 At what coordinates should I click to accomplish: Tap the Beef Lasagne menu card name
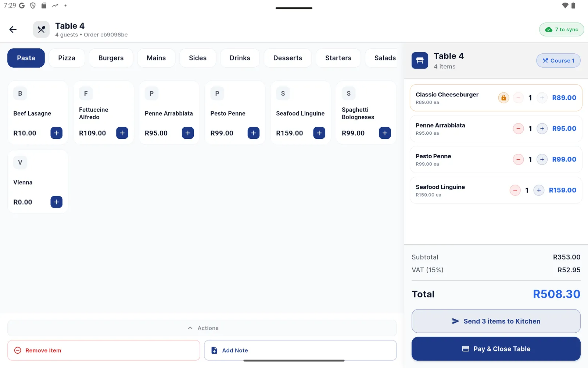coord(32,113)
